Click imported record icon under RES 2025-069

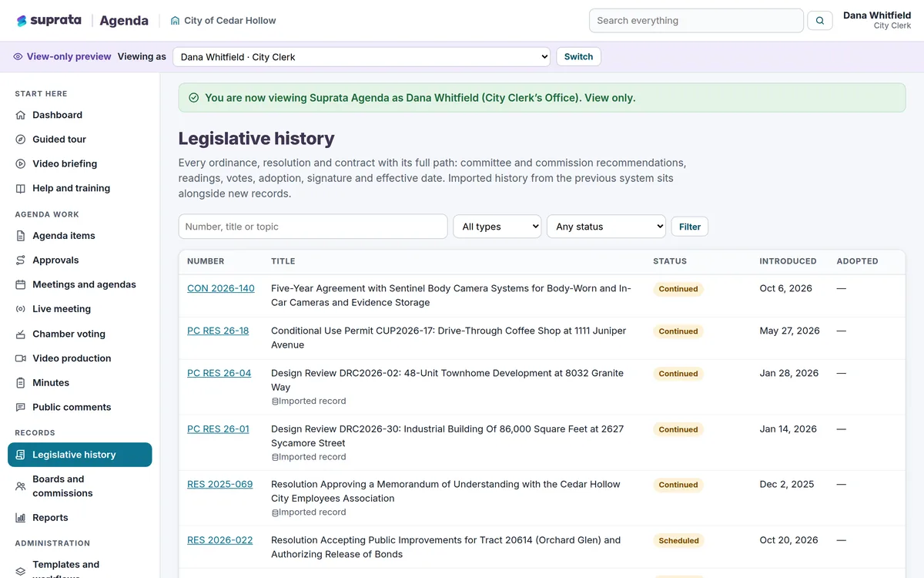(275, 512)
